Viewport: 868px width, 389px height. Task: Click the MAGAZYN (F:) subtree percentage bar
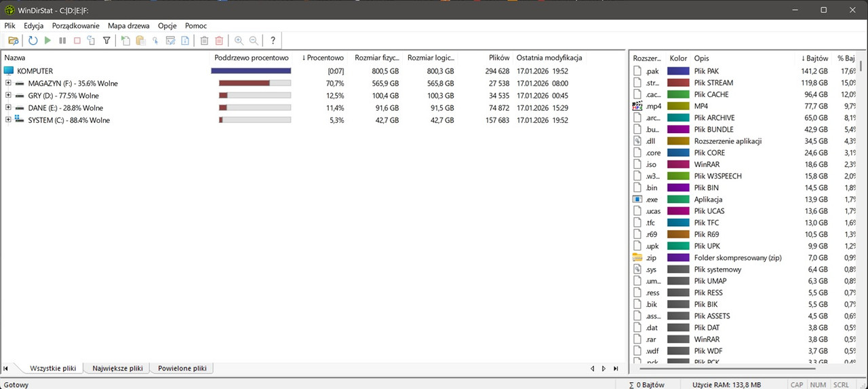pos(254,83)
